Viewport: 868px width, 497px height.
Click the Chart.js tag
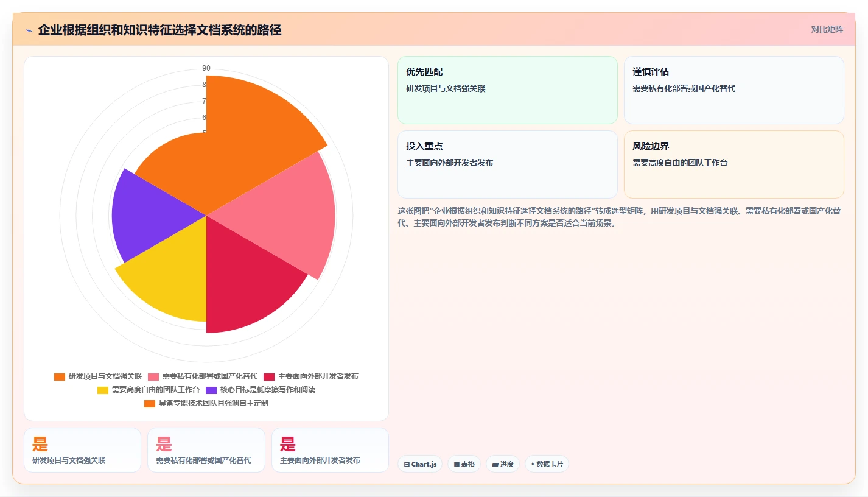point(420,464)
